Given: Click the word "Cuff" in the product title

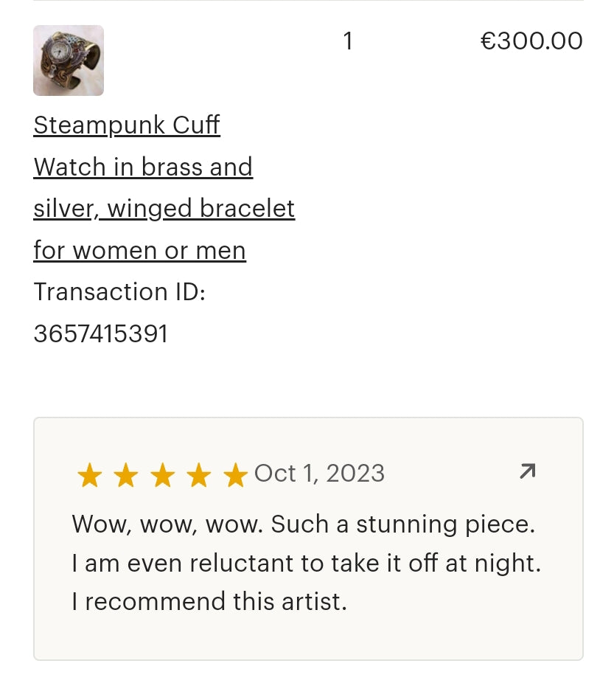Looking at the screenshot, I should coord(196,125).
